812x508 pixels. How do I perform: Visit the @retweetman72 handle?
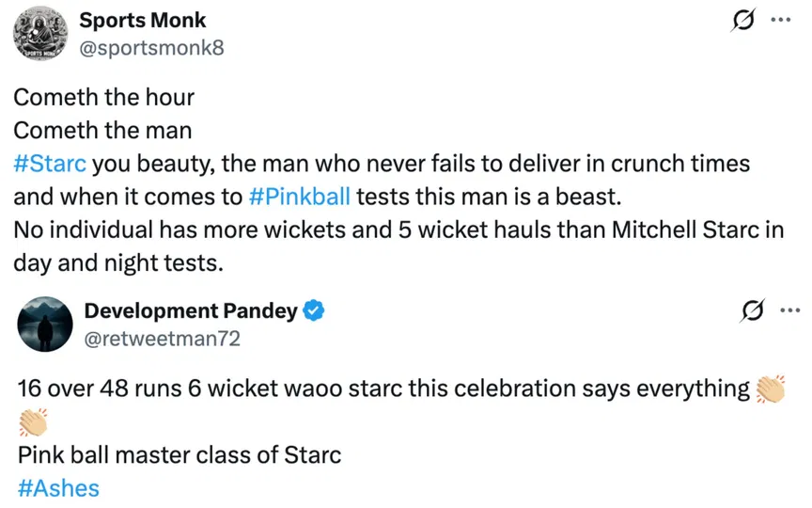tap(163, 338)
